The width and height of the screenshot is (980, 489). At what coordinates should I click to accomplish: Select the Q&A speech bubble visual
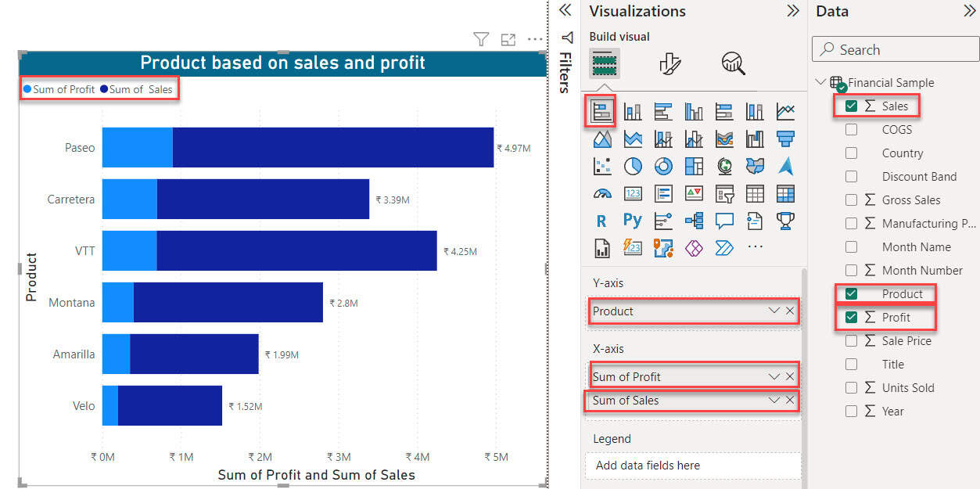(724, 221)
